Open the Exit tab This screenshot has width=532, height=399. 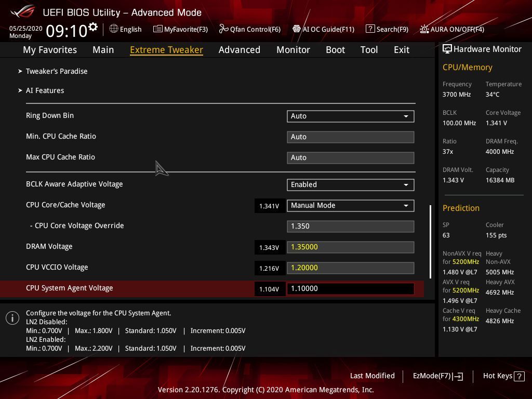click(x=402, y=50)
